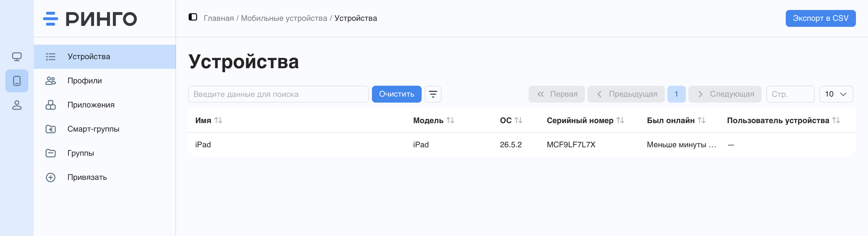868x236 pixels.
Task: Open the users section icon
Action: [x=17, y=105]
